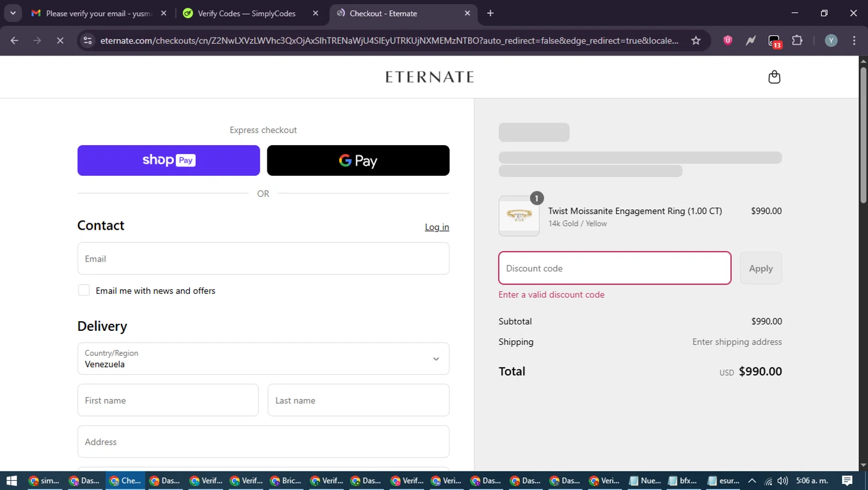Open the Windows Start menu
The width and height of the screenshot is (868, 490).
(12, 480)
